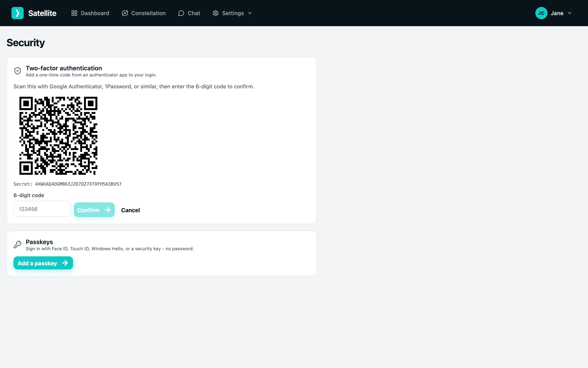The width and height of the screenshot is (588, 368).
Task: Click the Satellite brand name
Action: (42, 13)
